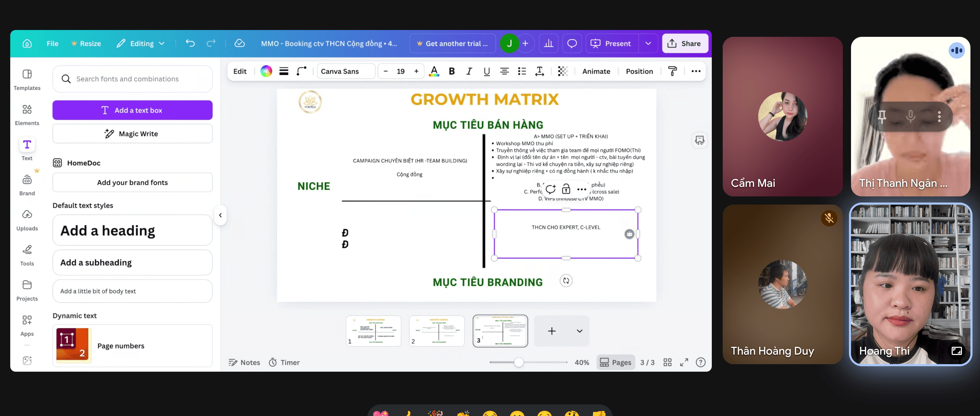The width and height of the screenshot is (980, 416).
Task: Open the J user avatar
Action: point(509,44)
